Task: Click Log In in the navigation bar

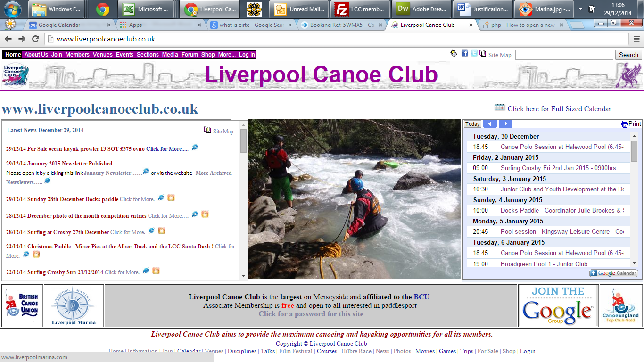Action: [247, 55]
